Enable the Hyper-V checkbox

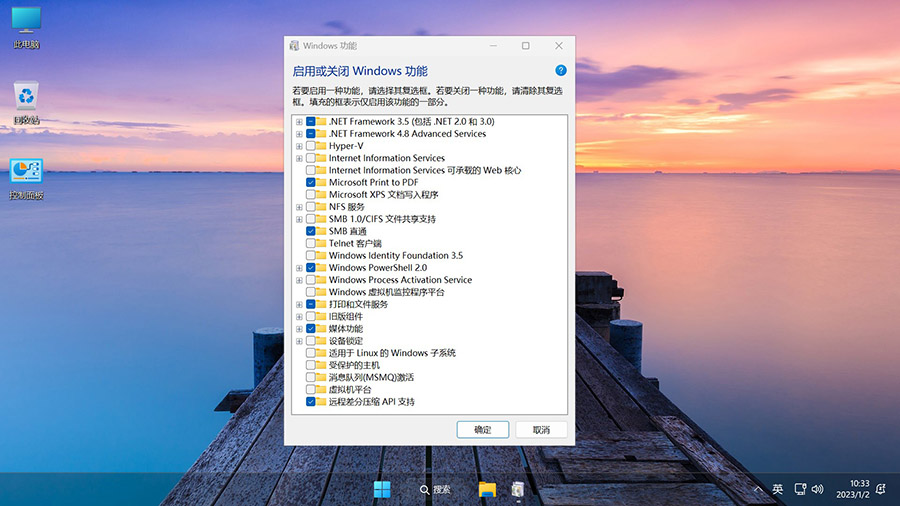coord(311,146)
